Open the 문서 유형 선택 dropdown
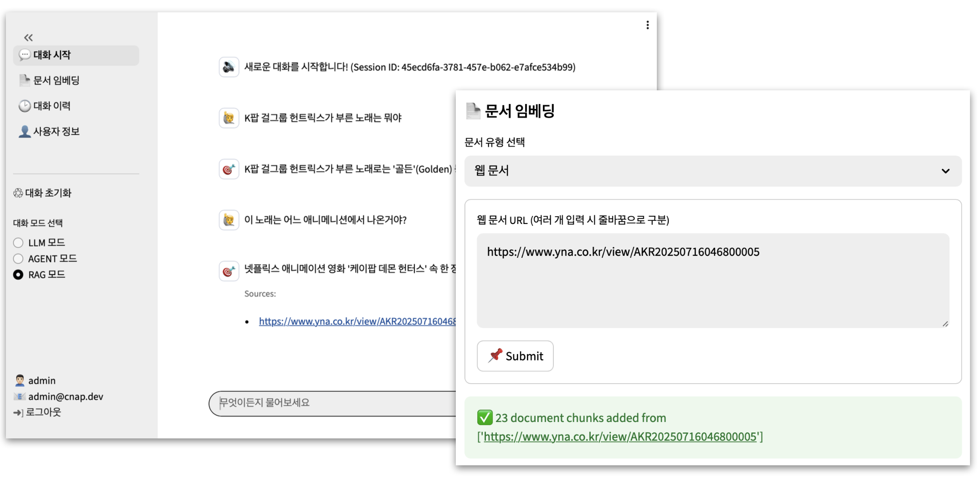980x479 pixels. click(x=712, y=171)
